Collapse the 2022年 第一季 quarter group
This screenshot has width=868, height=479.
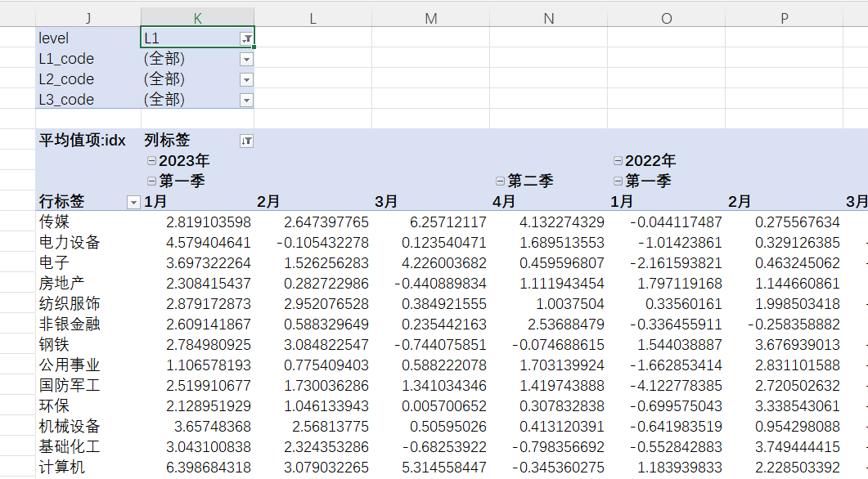coord(618,181)
